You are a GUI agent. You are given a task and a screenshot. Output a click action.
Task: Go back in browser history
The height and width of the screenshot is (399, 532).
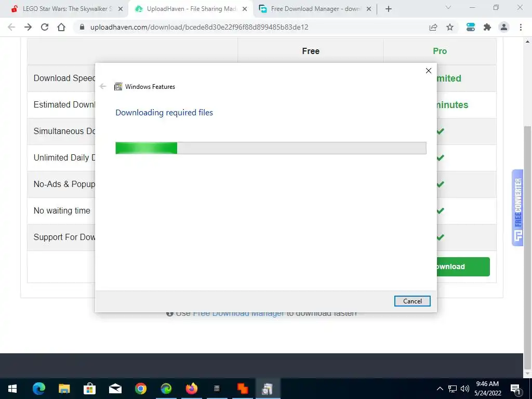pos(11,27)
